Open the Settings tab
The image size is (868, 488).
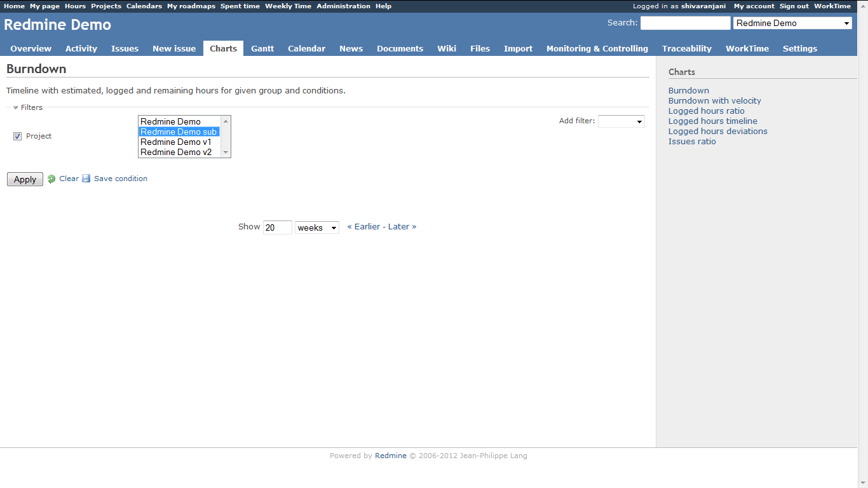click(x=800, y=48)
